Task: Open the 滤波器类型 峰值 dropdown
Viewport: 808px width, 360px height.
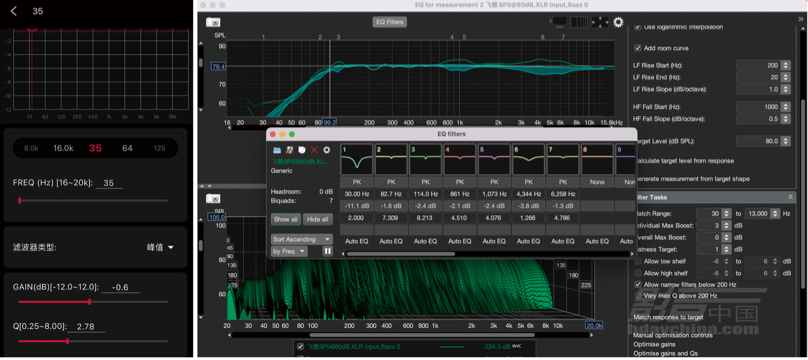Action: tap(161, 248)
